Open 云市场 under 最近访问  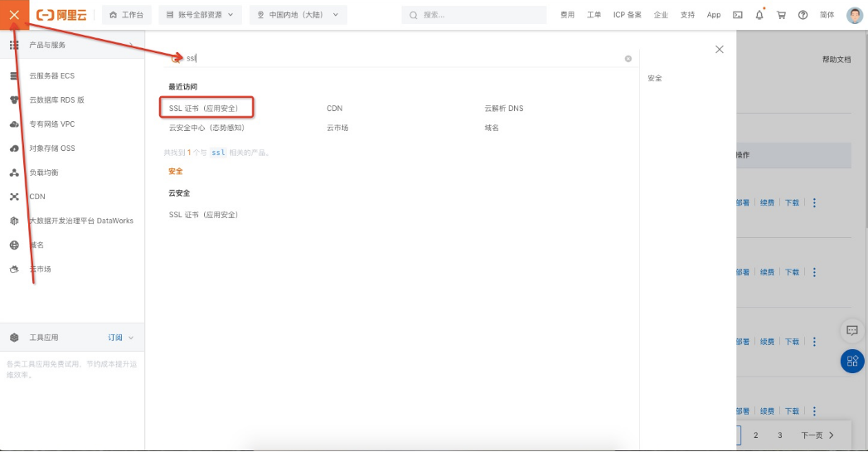click(x=337, y=128)
